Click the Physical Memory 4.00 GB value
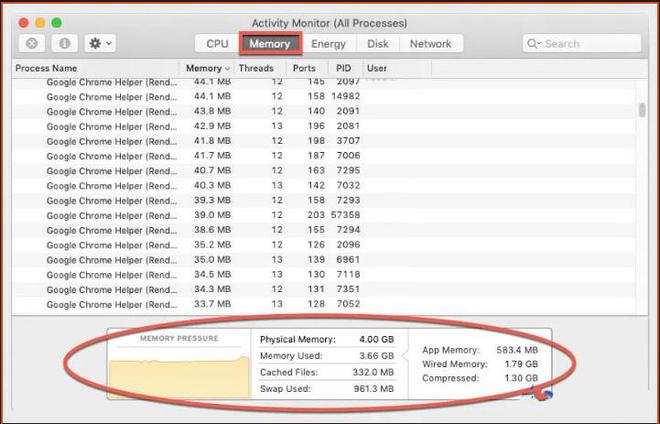The height and width of the screenshot is (424, 660). tap(376, 339)
